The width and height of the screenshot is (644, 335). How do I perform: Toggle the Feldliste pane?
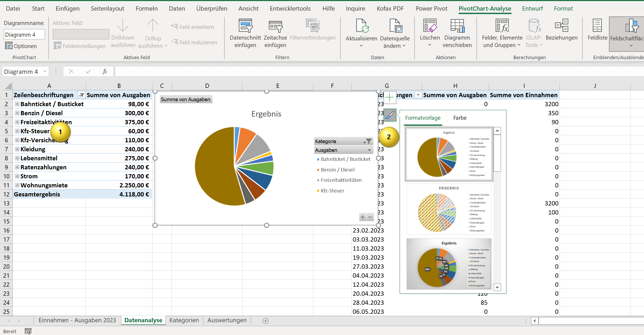point(598,30)
